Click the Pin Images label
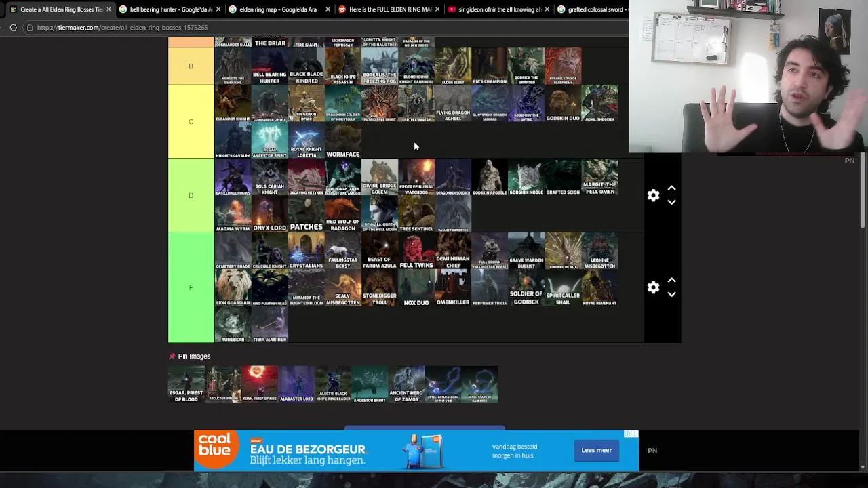868x488 pixels. click(x=194, y=356)
